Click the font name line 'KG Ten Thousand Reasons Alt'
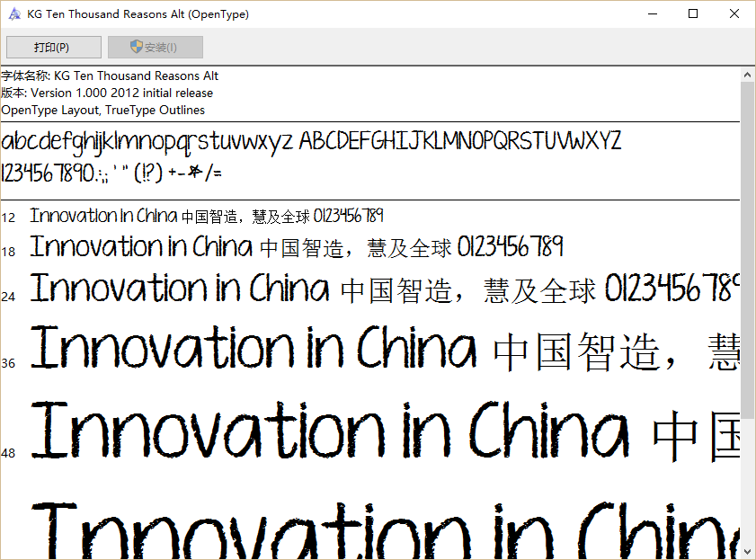The height and width of the screenshot is (560, 756). point(110,76)
